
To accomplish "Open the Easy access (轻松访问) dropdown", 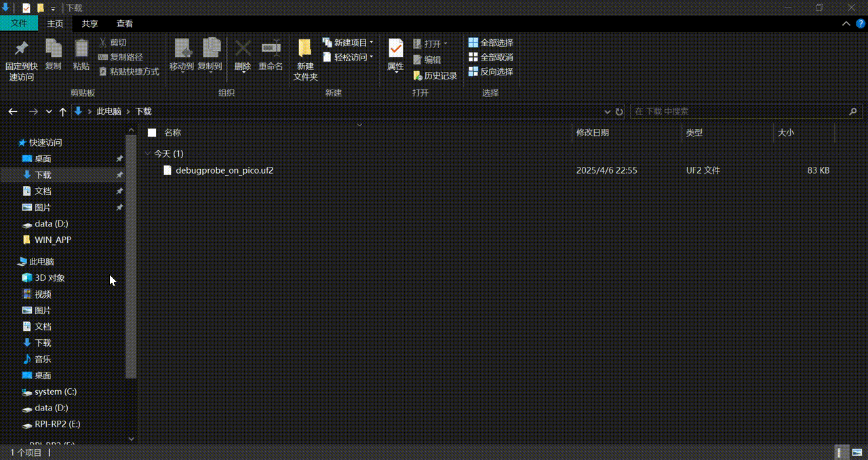I will [x=348, y=57].
